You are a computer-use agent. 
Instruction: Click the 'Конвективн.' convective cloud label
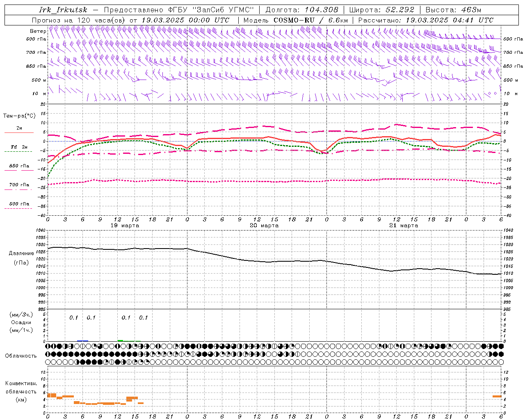21,383
